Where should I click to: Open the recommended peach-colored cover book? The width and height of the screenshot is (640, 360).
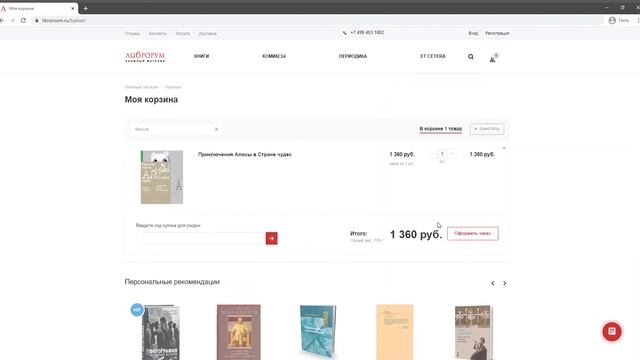395,332
